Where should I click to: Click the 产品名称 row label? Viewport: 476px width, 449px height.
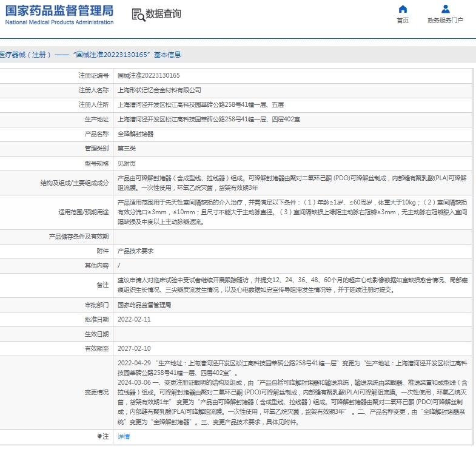pos(96,133)
